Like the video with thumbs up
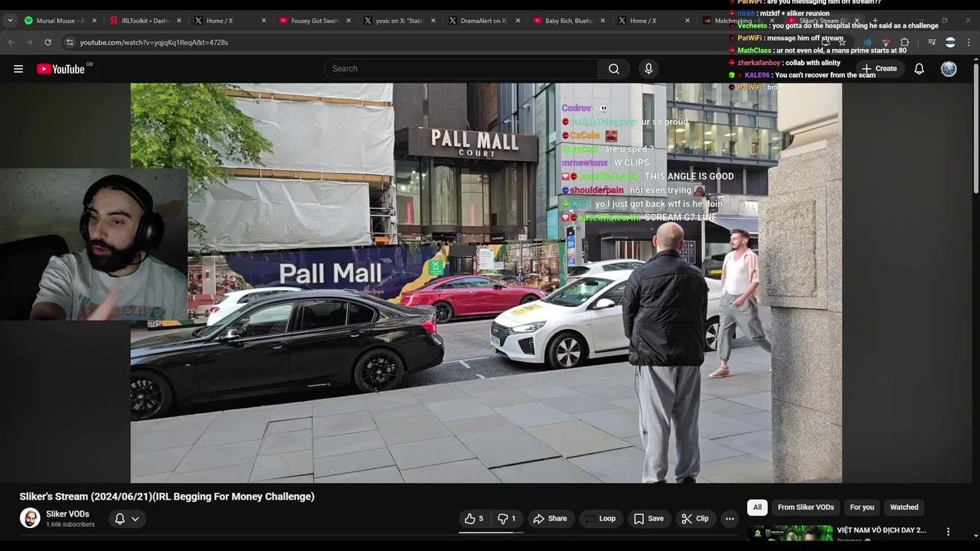 coord(475,519)
